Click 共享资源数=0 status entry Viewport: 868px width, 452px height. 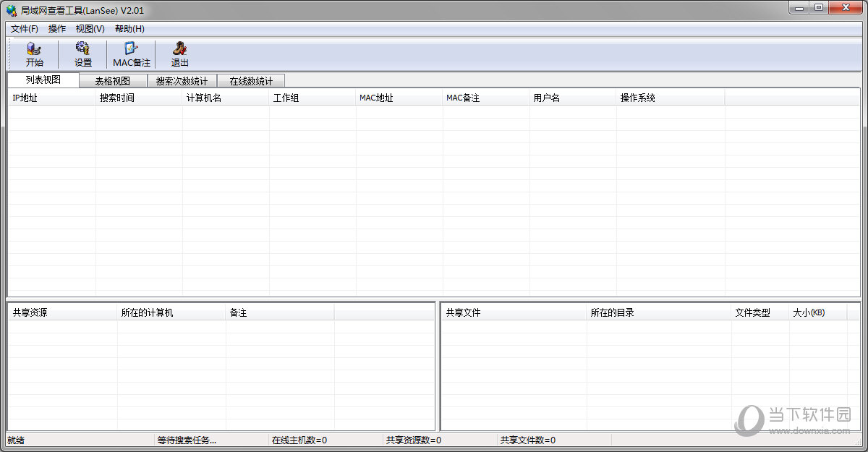point(414,440)
